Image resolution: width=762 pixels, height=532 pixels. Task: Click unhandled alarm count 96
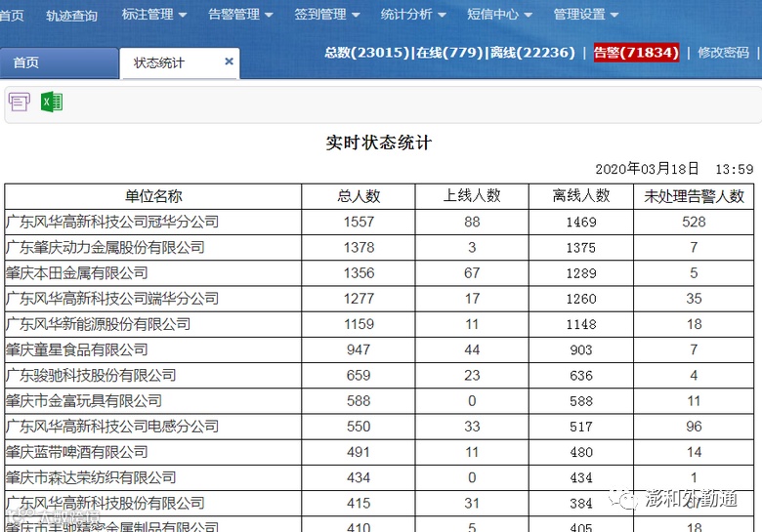(x=694, y=427)
